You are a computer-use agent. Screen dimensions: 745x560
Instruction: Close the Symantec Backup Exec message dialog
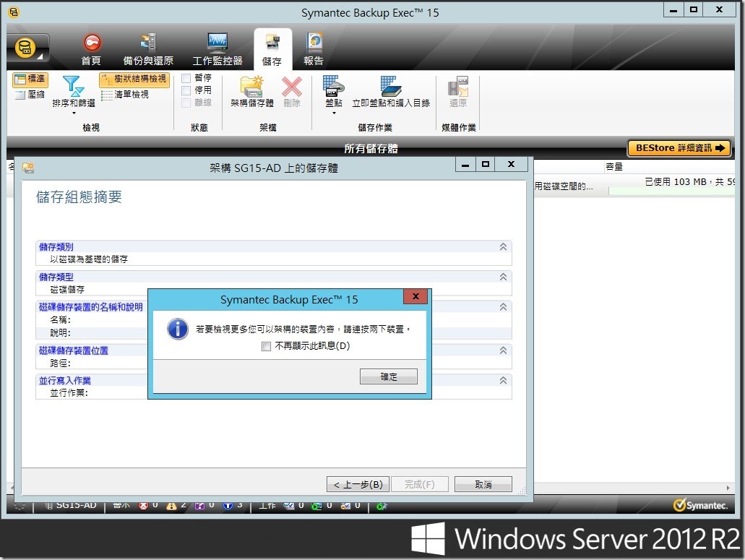pos(415,296)
